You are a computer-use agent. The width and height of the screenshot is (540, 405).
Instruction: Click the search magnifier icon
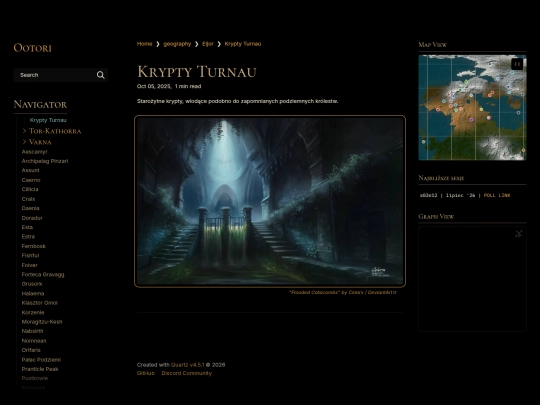101,75
